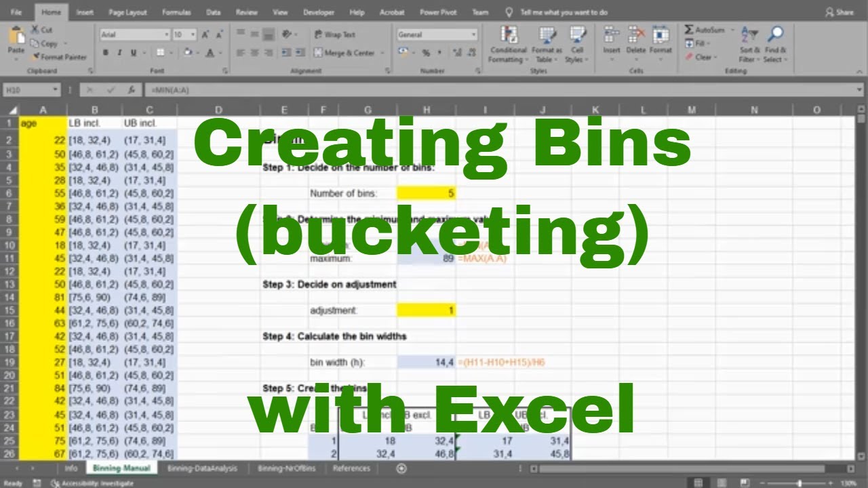Open the References sheet tab

[x=351, y=468]
